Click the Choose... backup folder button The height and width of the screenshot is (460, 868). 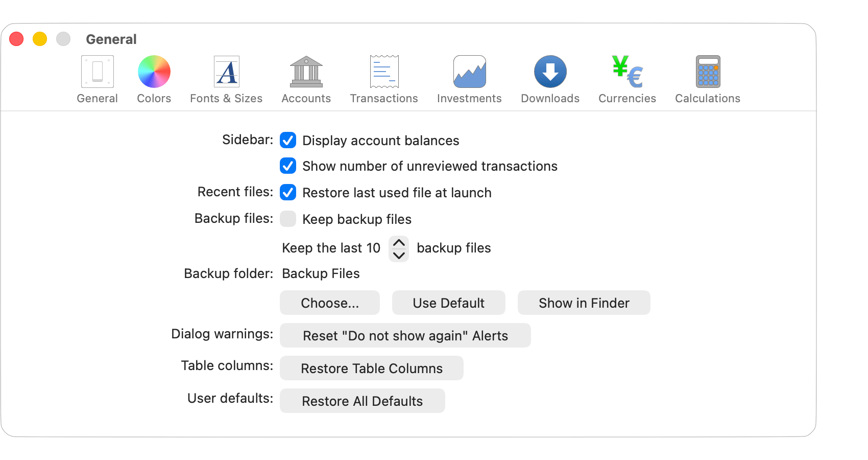pos(329,303)
